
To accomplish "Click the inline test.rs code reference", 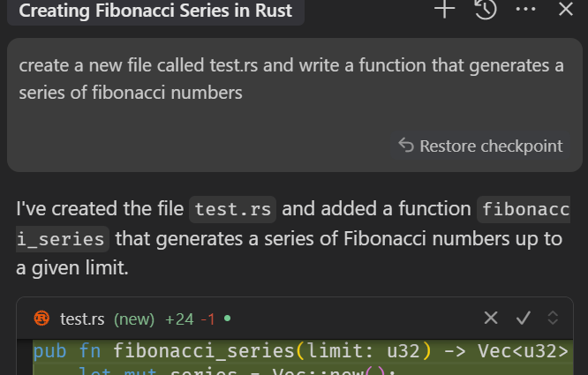I will [x=233, y=209].
